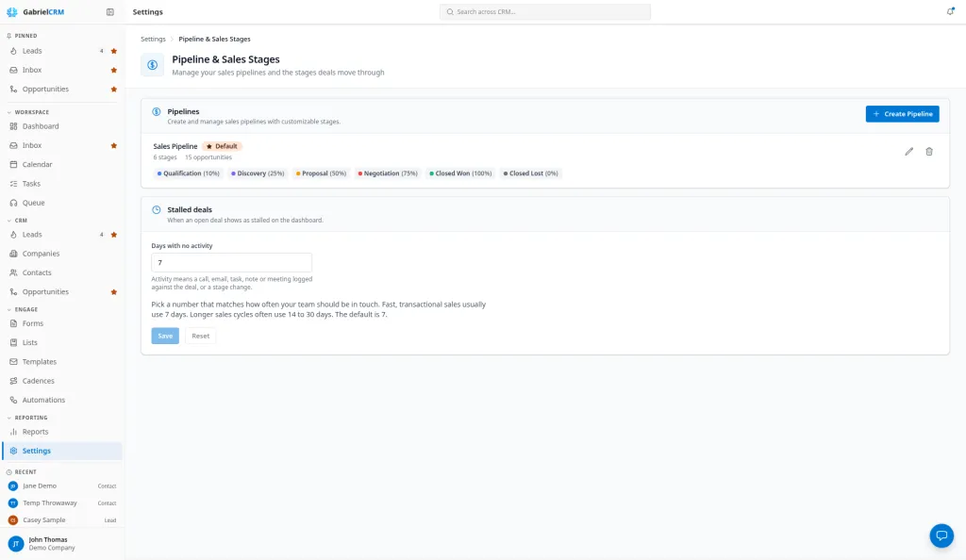Click the Stalled deals clock icon

(157, 210)
